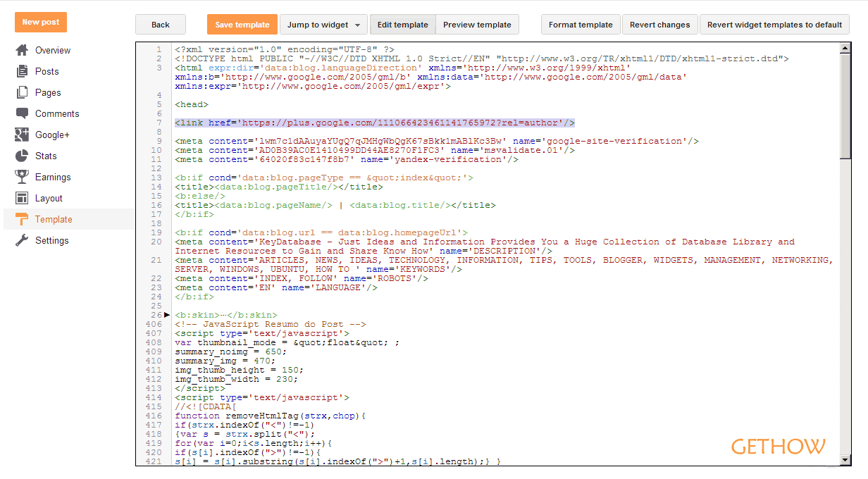868x479 pixels.
Task: Click the house icon beside Overview
Action: point(22,50)
